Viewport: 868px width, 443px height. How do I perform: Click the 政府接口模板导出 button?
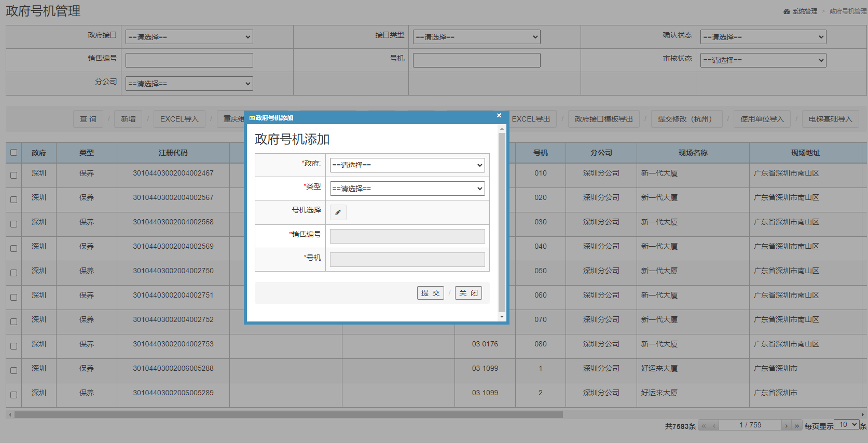pos(604,119)
